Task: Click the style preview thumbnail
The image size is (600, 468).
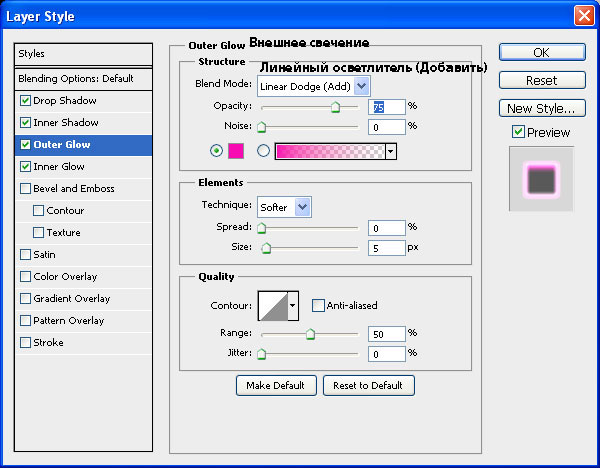Action: tap(541, 179)
